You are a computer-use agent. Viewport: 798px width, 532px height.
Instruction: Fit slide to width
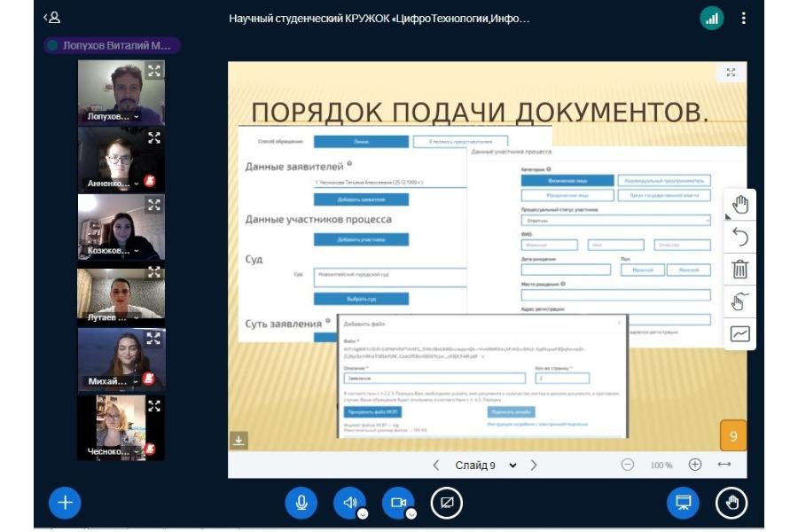tap(724, 465)
